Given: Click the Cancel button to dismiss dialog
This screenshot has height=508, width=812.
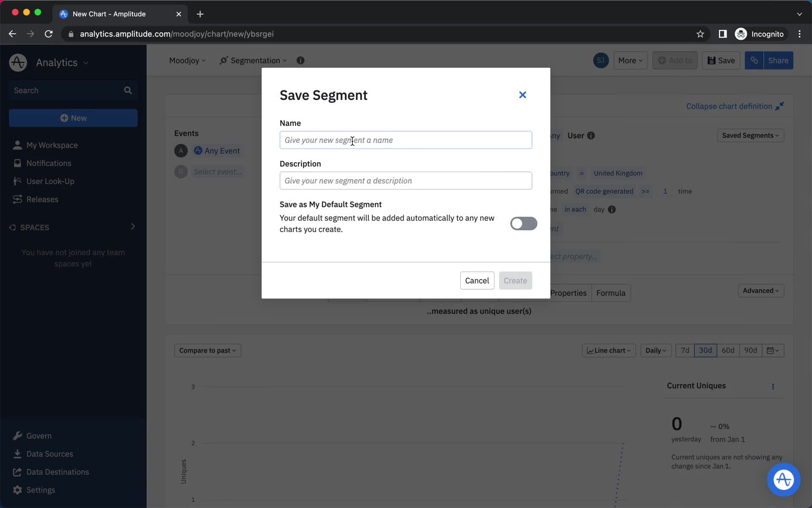Looking at the screenshot, I should tap(477, 280).
